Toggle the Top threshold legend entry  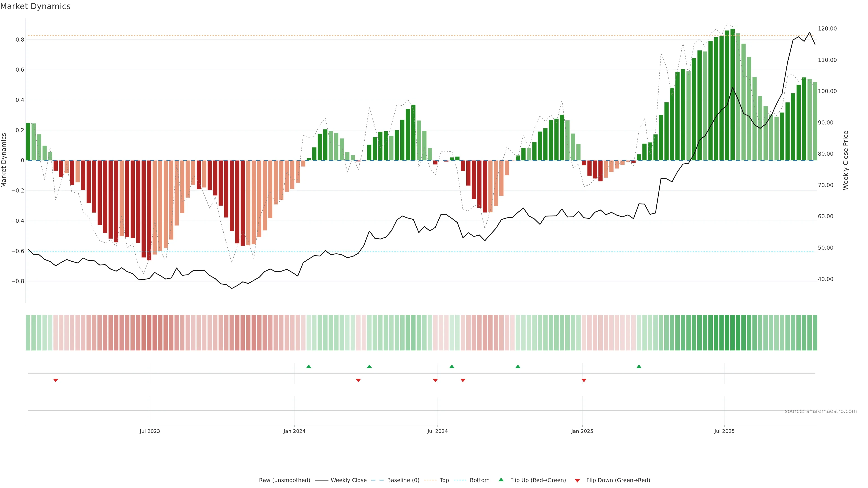[x=444, y=480]
